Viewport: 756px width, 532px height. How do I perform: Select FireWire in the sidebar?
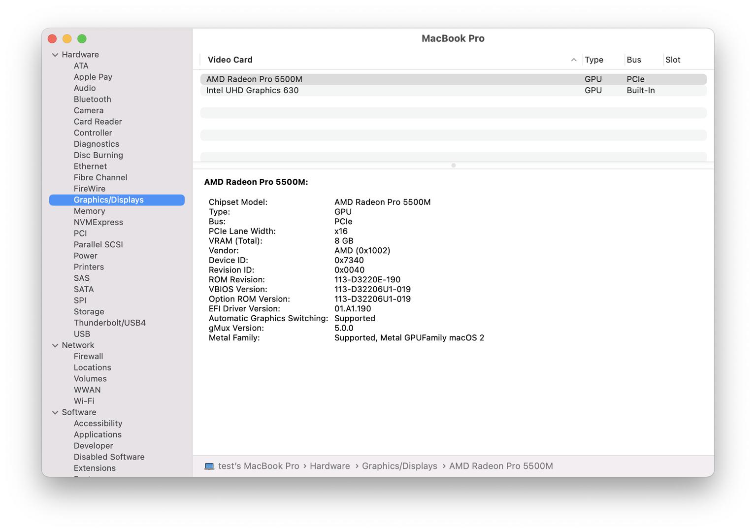pos(90,189)
